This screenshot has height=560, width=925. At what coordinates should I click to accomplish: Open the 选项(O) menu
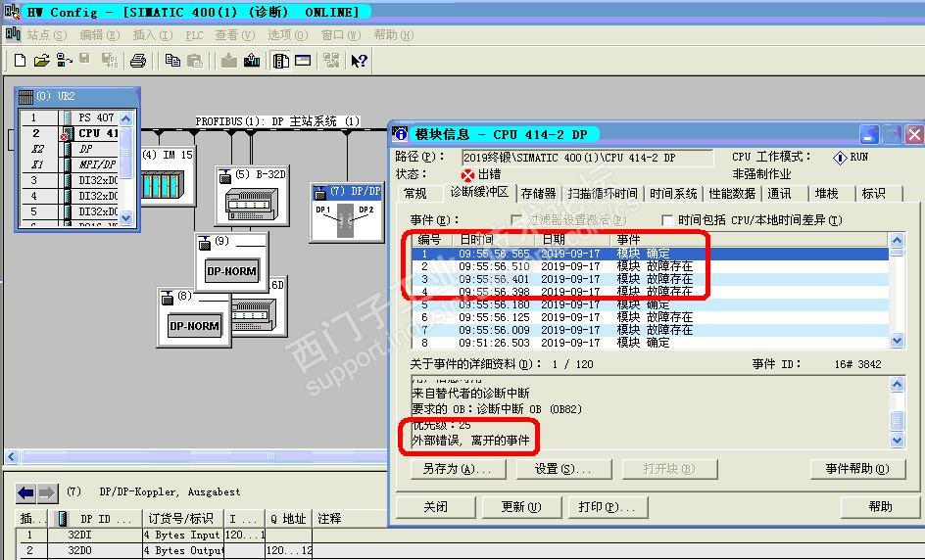(x=288, y=35)
